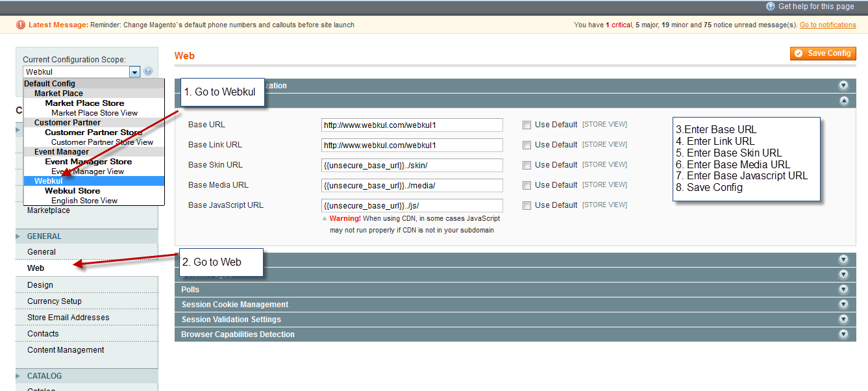The image size is (868, 391).
Task: Tick Use Default for Base Link URL
Action: 527,145
